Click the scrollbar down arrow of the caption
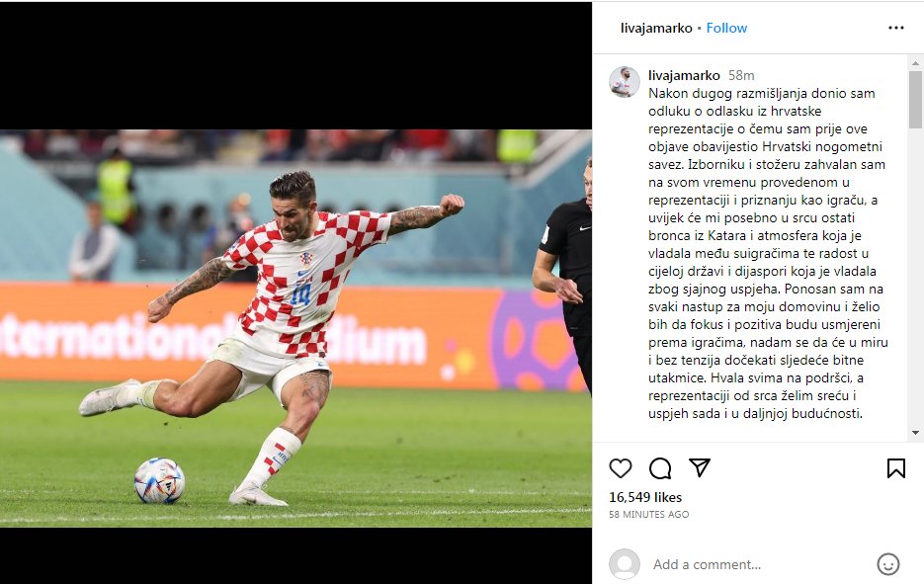Image resolution: width=924 pixels, height=584 pixels. pos(915,433)
